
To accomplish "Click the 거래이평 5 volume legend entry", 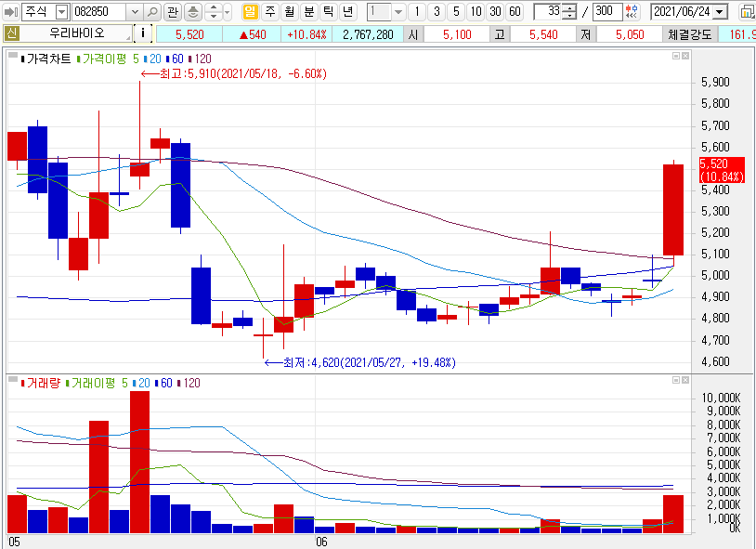I will (x=97, y=383).
